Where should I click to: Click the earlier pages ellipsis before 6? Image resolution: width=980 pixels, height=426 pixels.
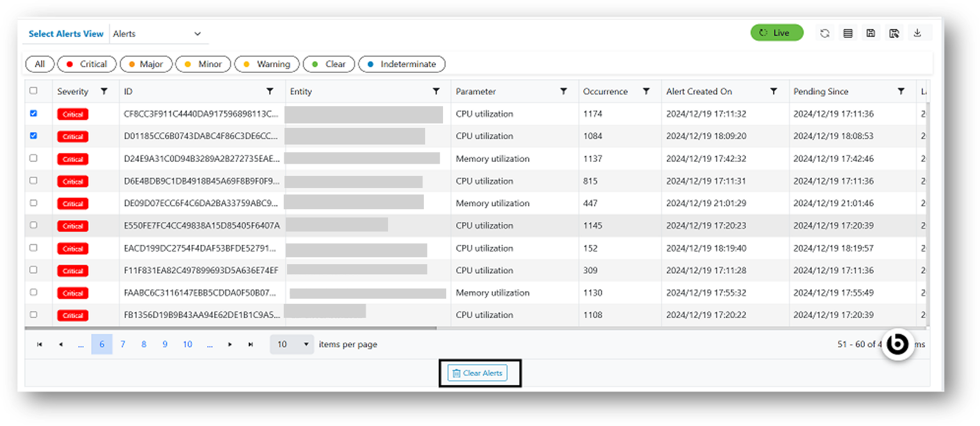[81, 344]
